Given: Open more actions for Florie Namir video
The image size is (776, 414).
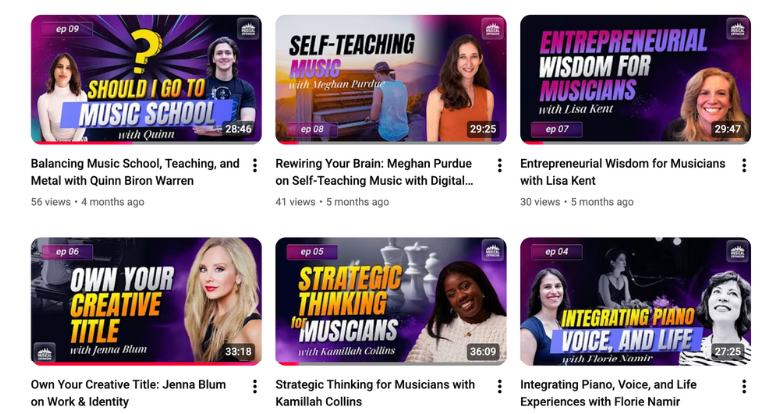Looking at the screenshot, I should [744, 387].
